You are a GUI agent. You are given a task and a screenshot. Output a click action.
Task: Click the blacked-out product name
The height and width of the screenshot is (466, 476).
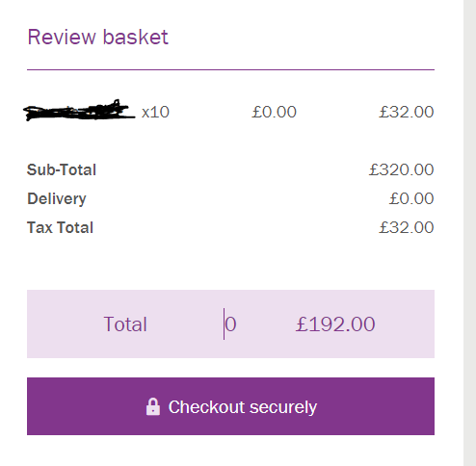tap(79, 111)
